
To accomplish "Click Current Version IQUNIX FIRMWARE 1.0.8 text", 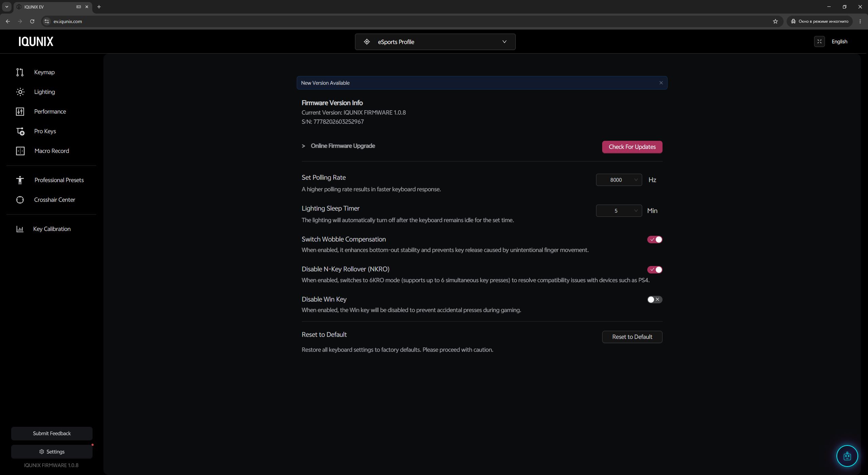I will [354, 113].
